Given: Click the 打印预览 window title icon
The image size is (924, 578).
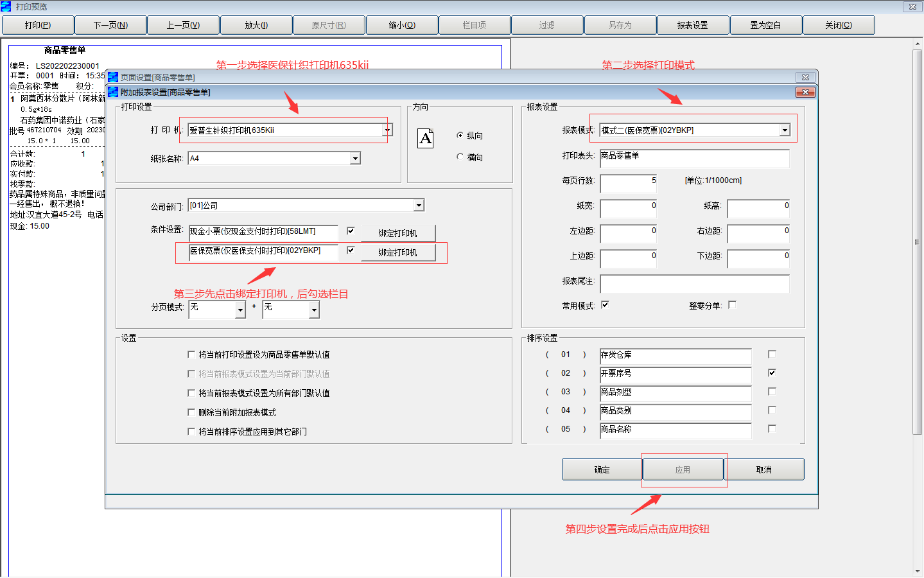Looking at the screenshot, I should click(6, 6).
